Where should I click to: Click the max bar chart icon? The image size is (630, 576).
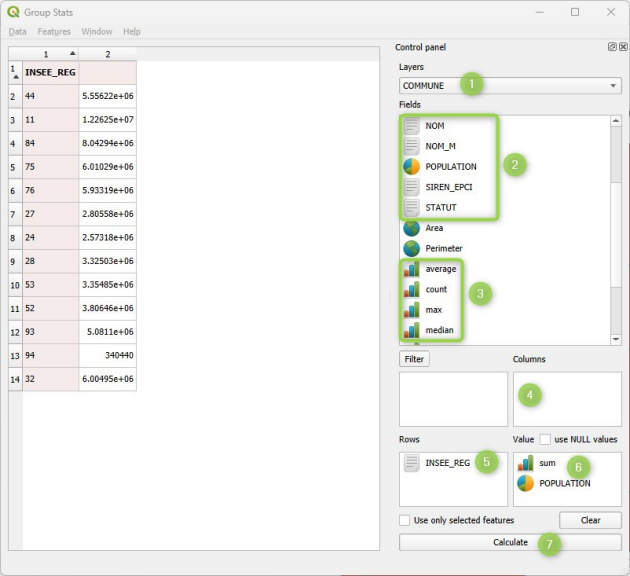point(411,310)
